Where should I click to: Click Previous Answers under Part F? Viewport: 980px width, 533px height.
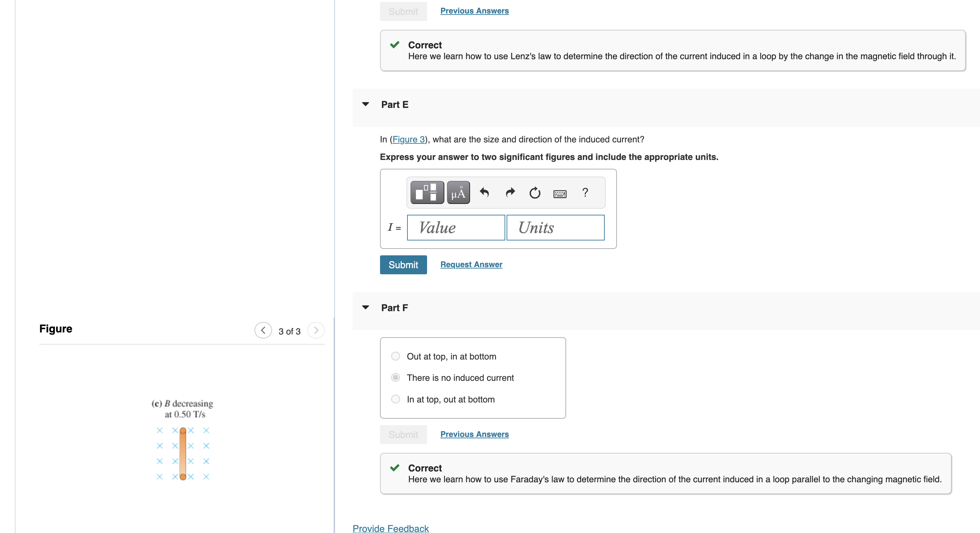coord(474,434)
